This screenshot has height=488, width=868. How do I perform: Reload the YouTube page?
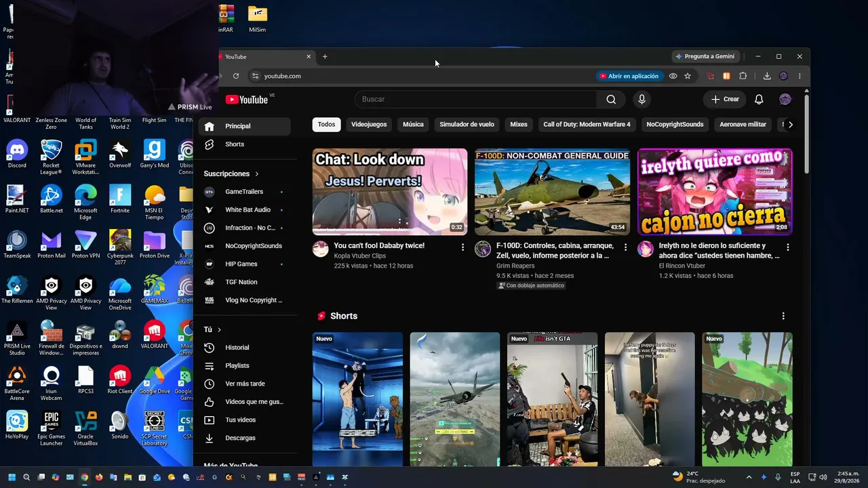[x=236, y=76]
